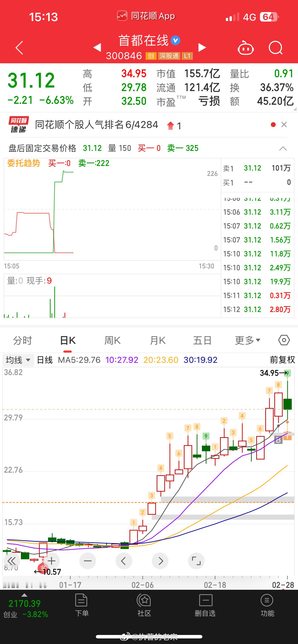The height and width of the screenshot is (644, 298).
Task: Move chart left with arrow button
Action: click(x=124, y=561)
